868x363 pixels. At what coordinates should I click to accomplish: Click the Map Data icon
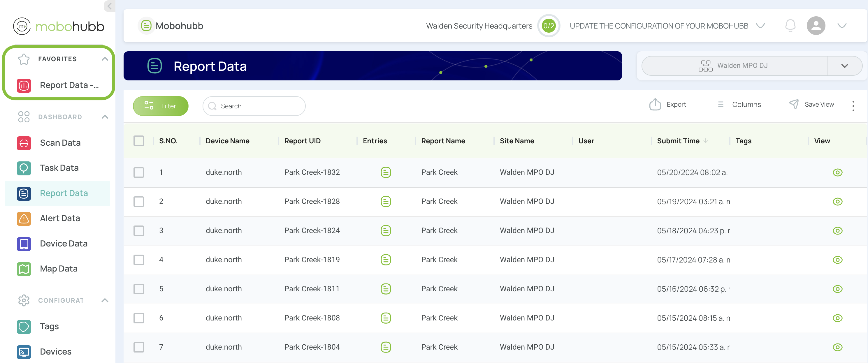point(24,269)
